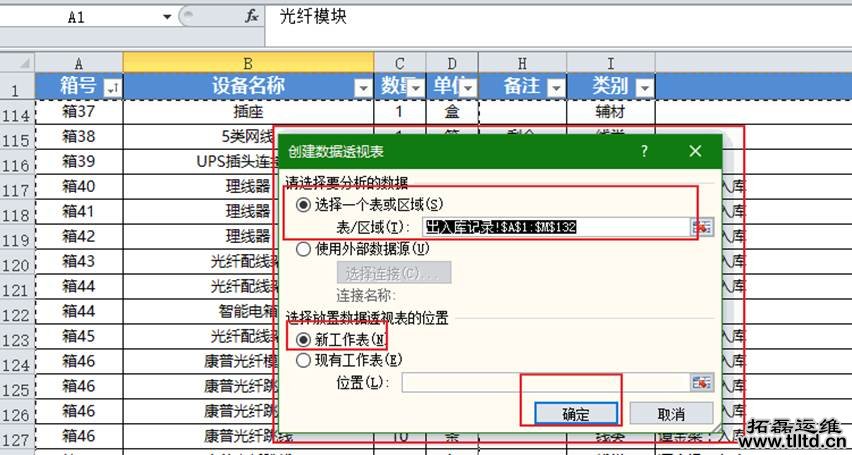Select column H header
This screenshot has width=852, height=455.
coord(522,63)
